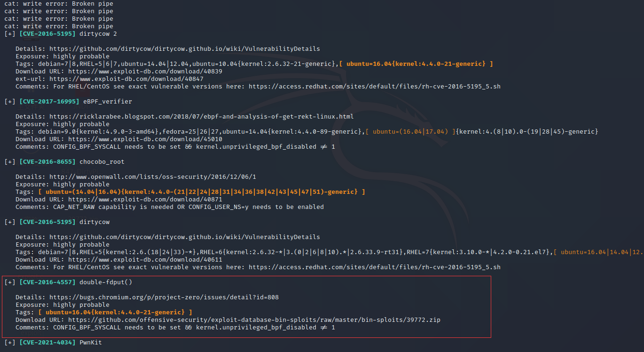Click the CONFIG_BPF_SYSCALL comment under double-fdput()
The height and width of the screenshot is (352, 644).
tap(194, 328)
